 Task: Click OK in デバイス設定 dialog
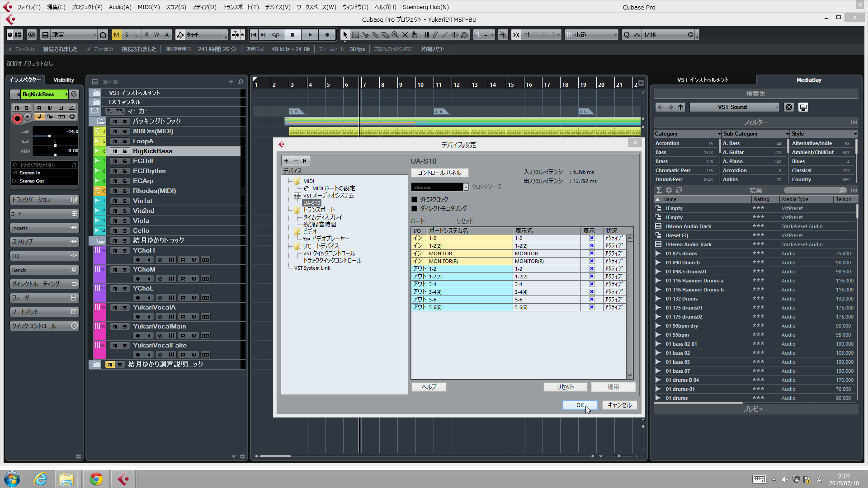coord(580,405)
